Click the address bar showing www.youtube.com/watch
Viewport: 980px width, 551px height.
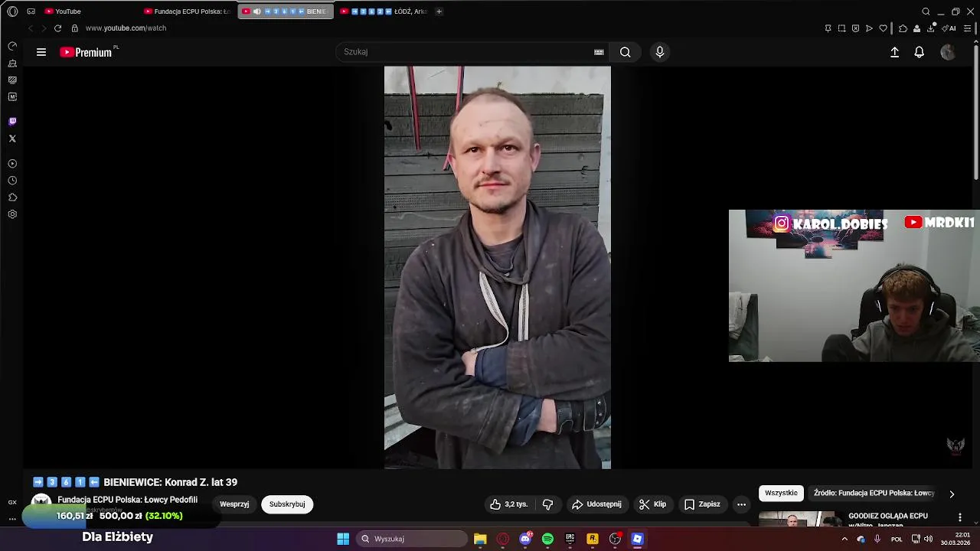tap(126, 28)
